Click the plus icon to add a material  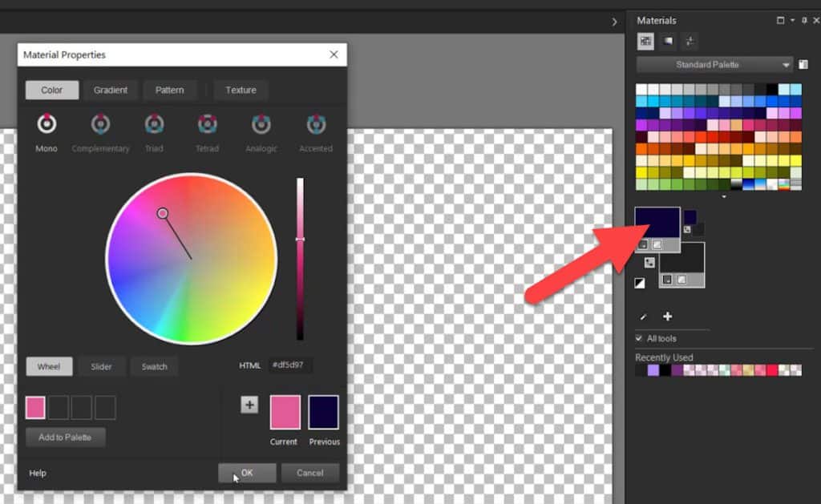coord(667,317)
